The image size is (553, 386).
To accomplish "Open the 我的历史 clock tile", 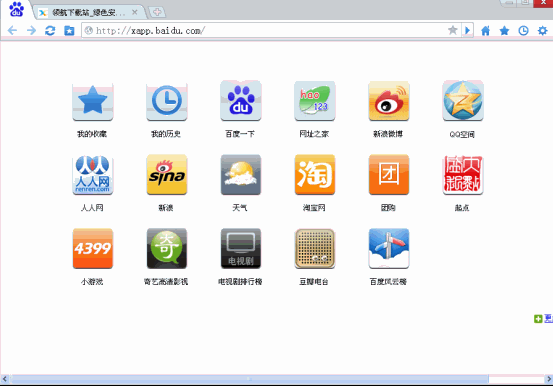I will pyautogui.click(x=167, y=101).
